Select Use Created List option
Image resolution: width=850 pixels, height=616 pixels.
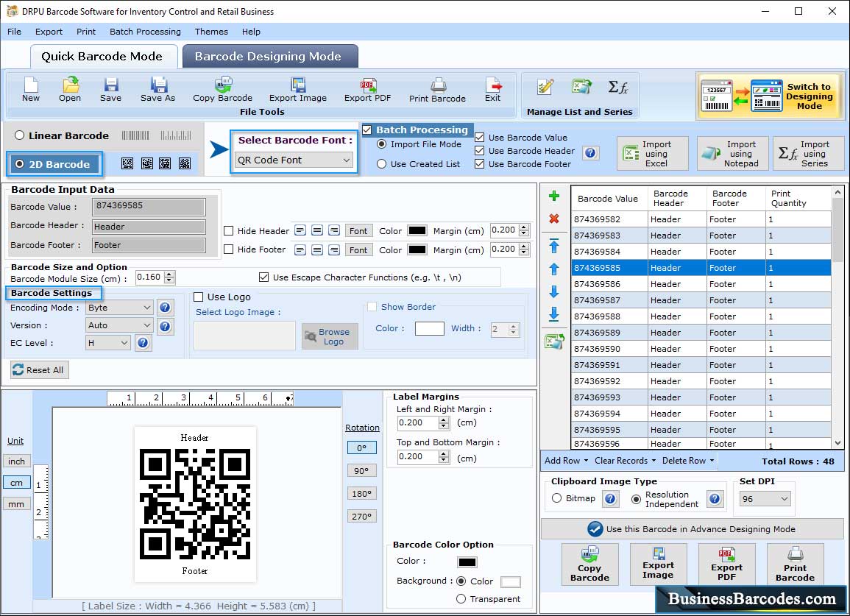click(382, 164)
